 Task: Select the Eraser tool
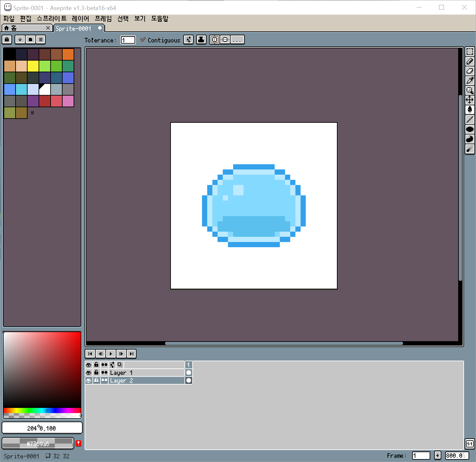click(470, 71)
